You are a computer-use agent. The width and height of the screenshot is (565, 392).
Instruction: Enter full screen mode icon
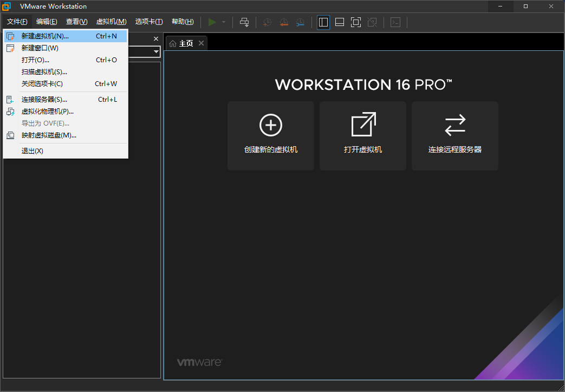pos(356,22)
